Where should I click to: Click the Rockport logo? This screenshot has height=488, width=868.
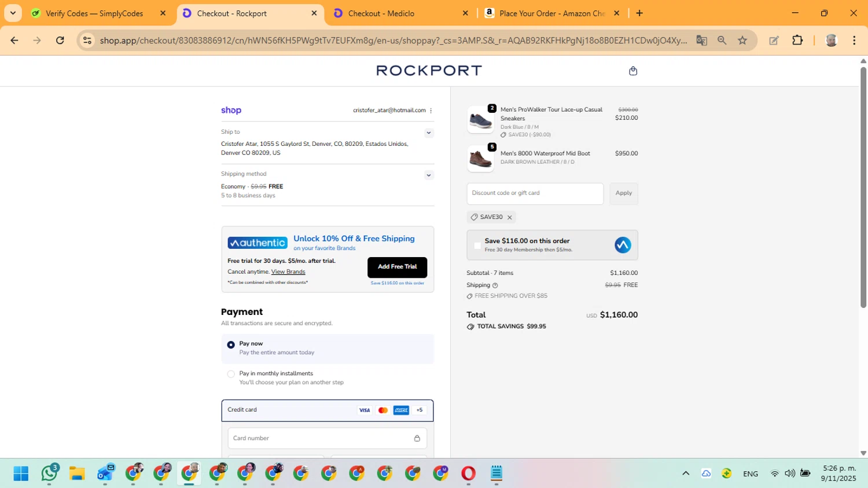[429, 71]
